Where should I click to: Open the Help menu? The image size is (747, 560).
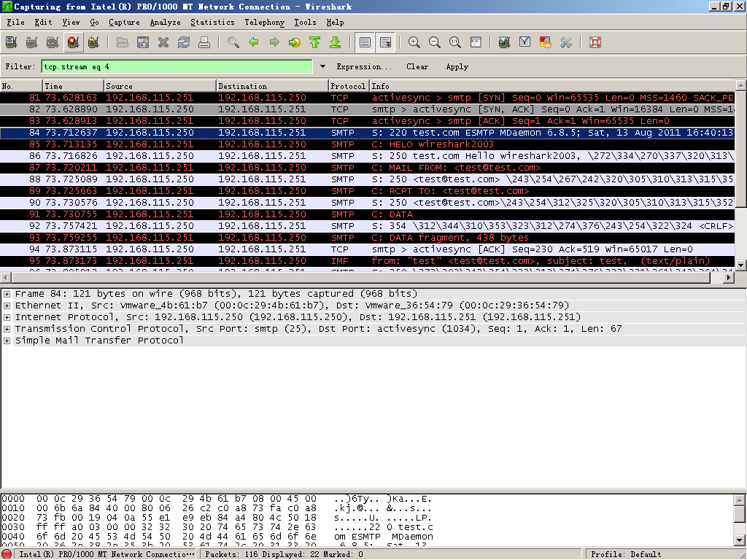click(x=335, y=22)
